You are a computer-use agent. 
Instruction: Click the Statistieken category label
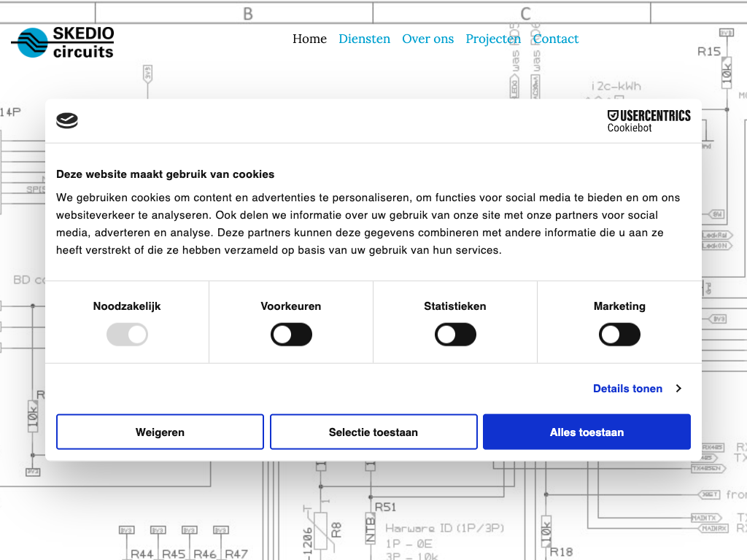(455, 306)
